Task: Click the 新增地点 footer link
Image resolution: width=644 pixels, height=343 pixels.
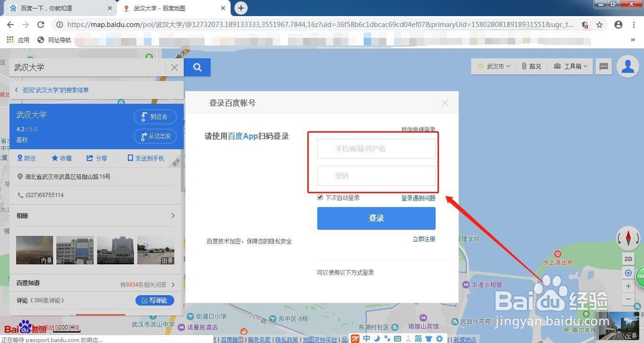Action: 464,339
